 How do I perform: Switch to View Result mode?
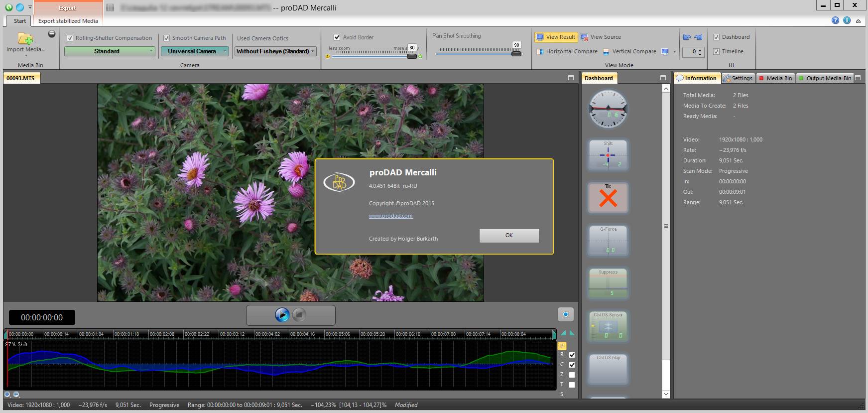tap(556, 37)
